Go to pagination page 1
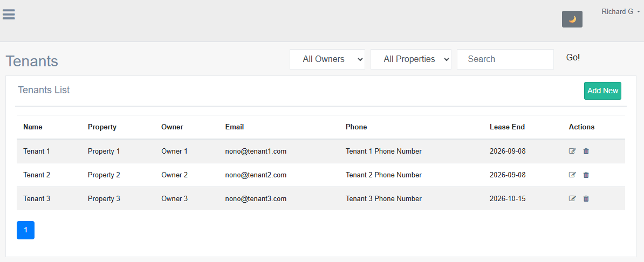Screen dimensions: 644x262 (25, 230)
